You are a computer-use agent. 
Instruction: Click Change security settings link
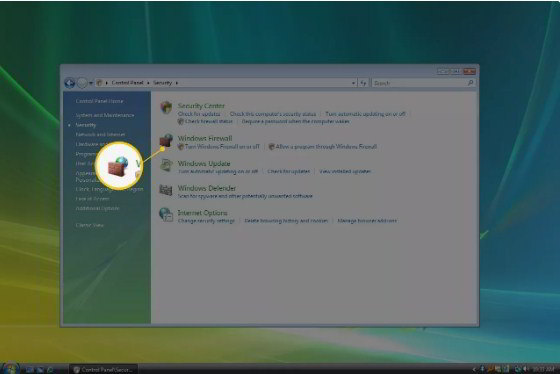pyautogui.click(x=206, y=221)
